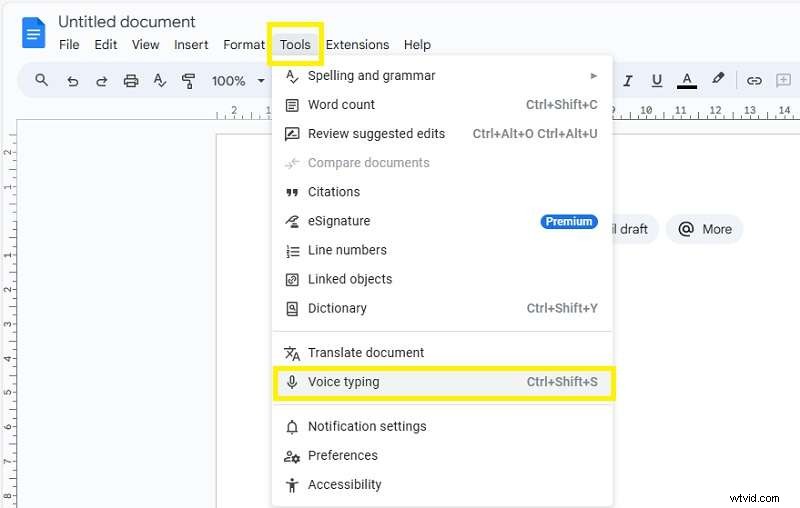Click the redo arrow icon
800x508 pixels.
pyautogui.click(x=101, y=81)
